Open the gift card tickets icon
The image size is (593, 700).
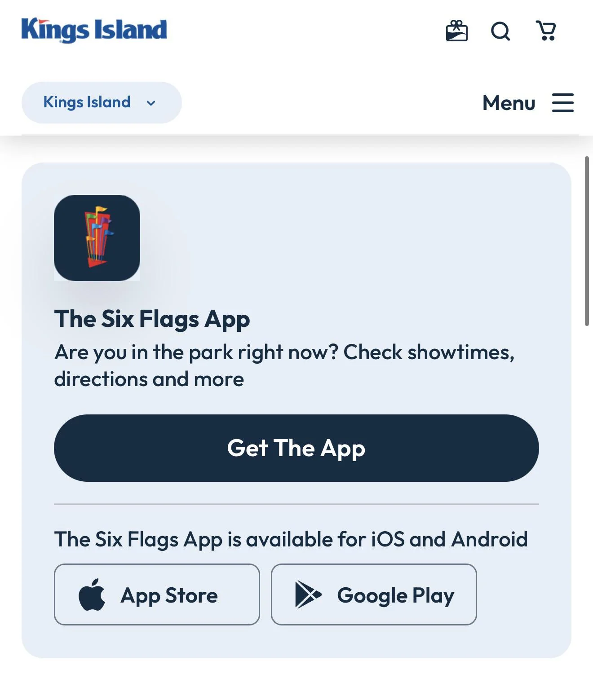point(456,31)
